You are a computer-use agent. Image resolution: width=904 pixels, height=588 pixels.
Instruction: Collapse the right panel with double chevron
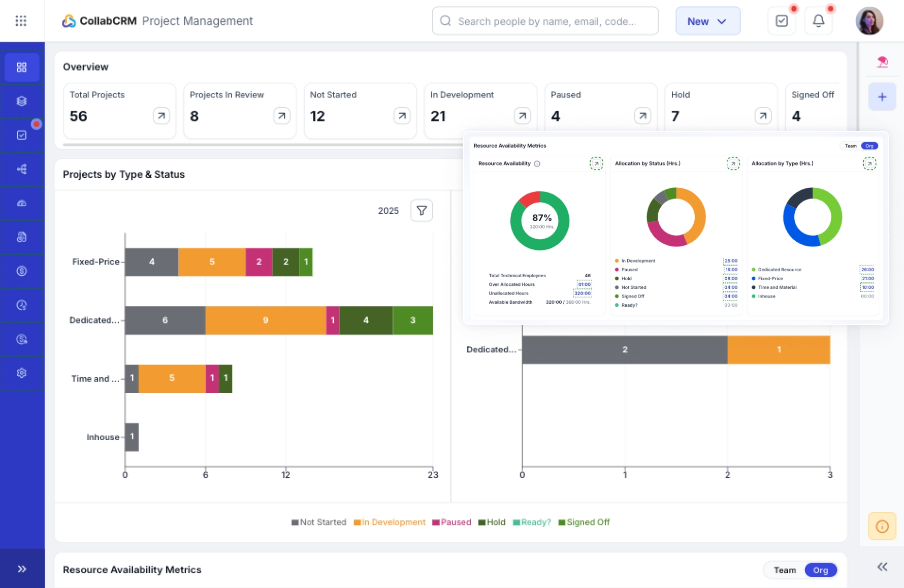882,568
